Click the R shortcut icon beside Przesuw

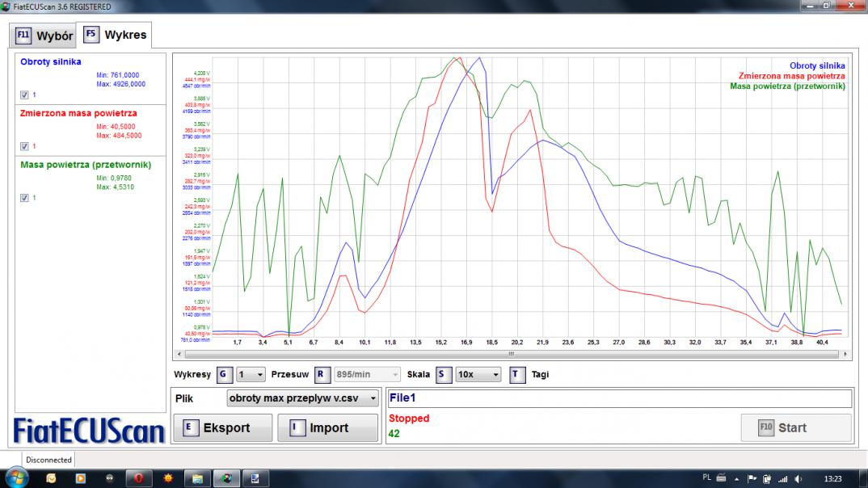321,375
